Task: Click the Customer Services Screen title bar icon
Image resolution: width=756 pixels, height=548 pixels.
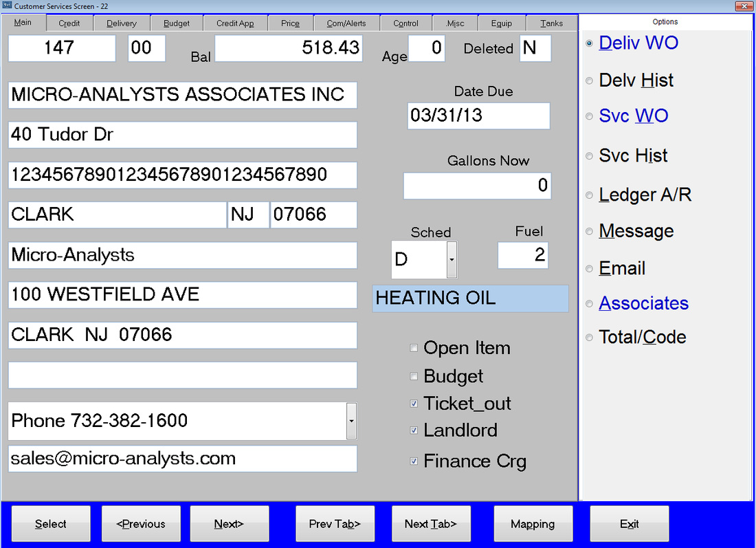Action: pyautogui.click(x=7, y=6)
